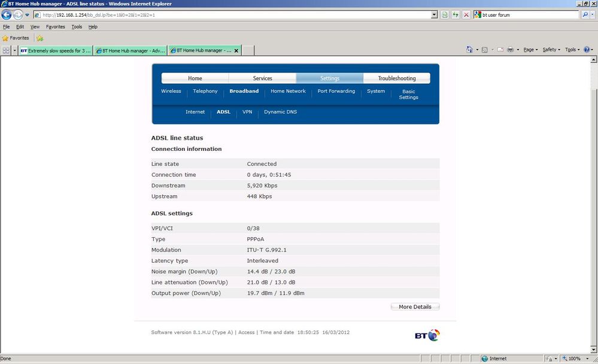Click the Favorites star button
Image resolution: width=598 pixels, height=364 pixels.
[16, 38]
